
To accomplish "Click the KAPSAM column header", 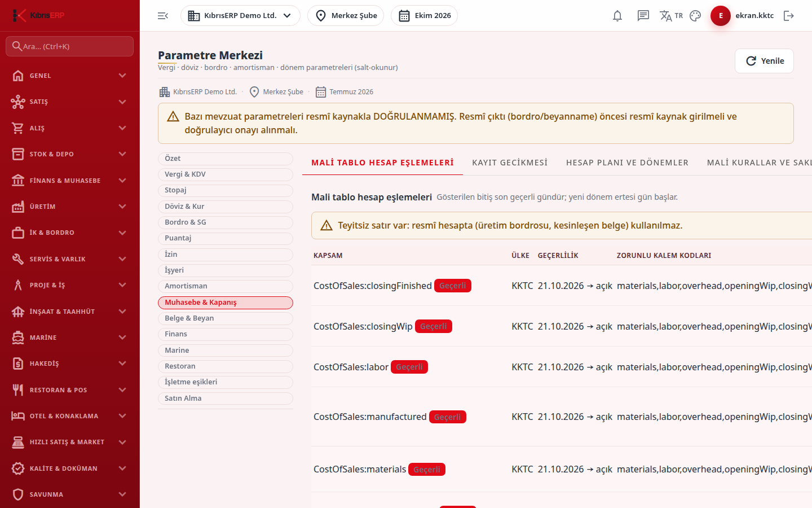I will coord(328,256).
